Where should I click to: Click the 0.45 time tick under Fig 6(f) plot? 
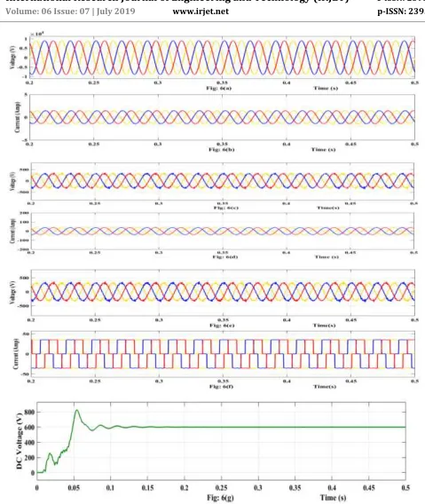(x=350, y=382)
